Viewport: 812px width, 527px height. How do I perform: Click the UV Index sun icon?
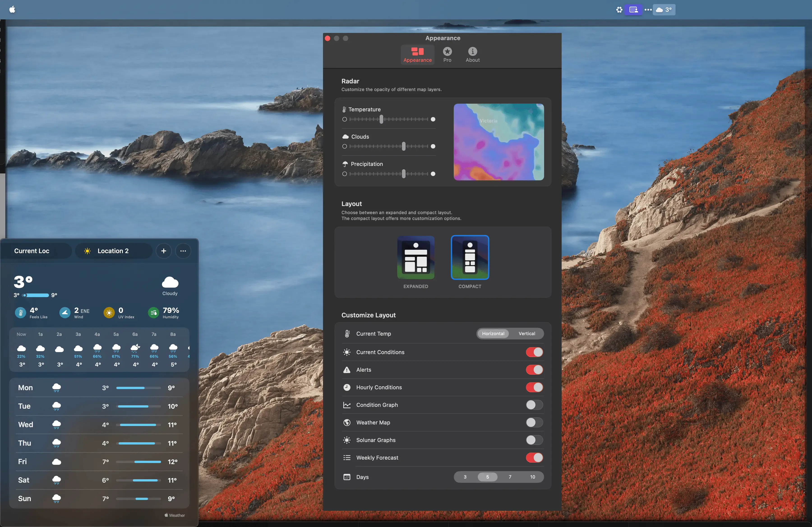coord(109,312)
